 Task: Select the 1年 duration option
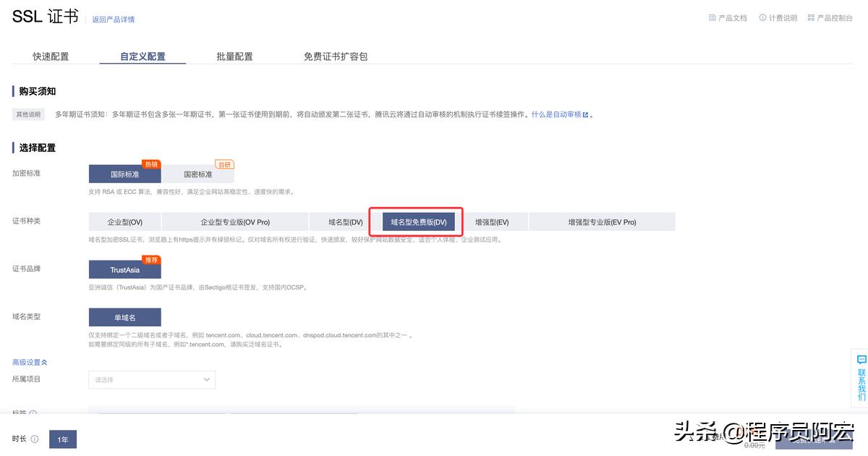[x=62, y=439]
